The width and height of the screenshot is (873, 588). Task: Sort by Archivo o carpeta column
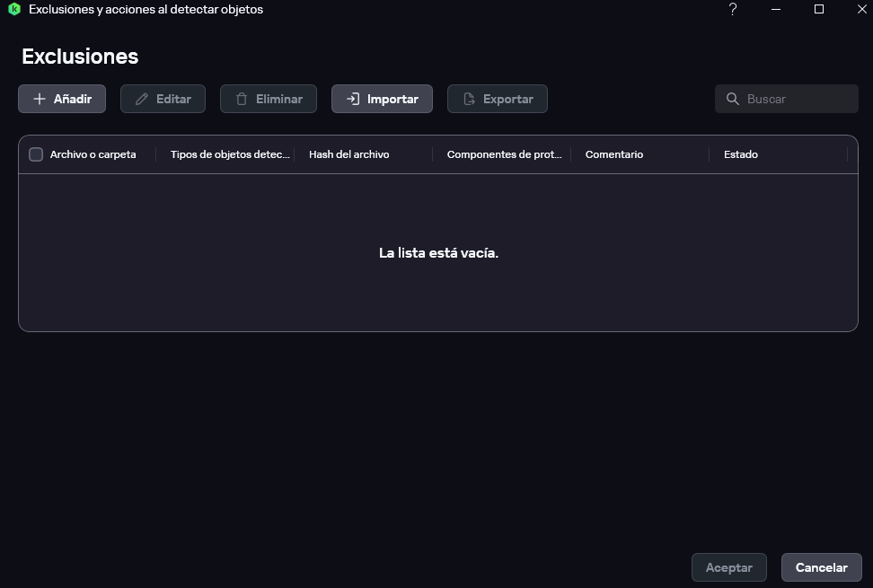tap(93, 154)
